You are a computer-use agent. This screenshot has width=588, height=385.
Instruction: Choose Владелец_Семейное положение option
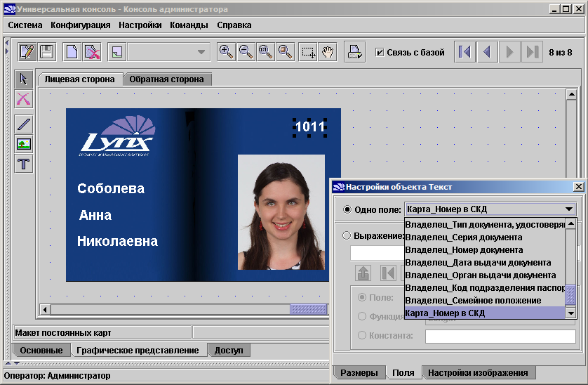coord(484,301)
